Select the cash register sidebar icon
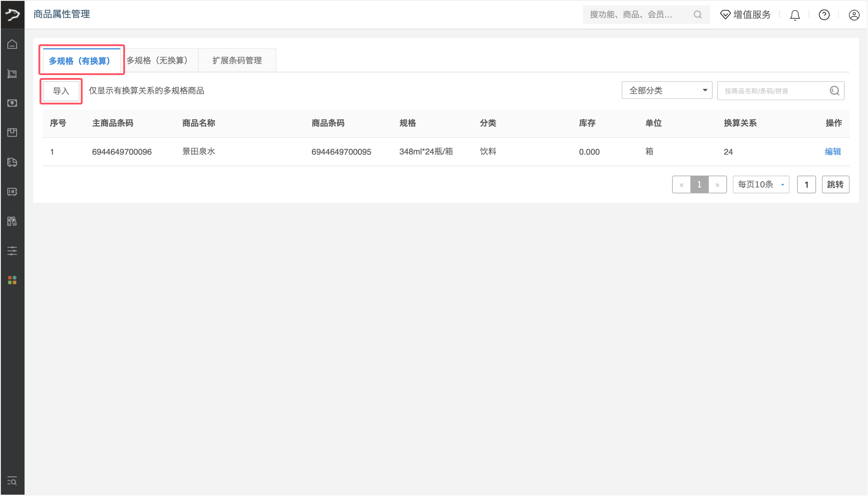868x496 pixels. tap(12, 73)
